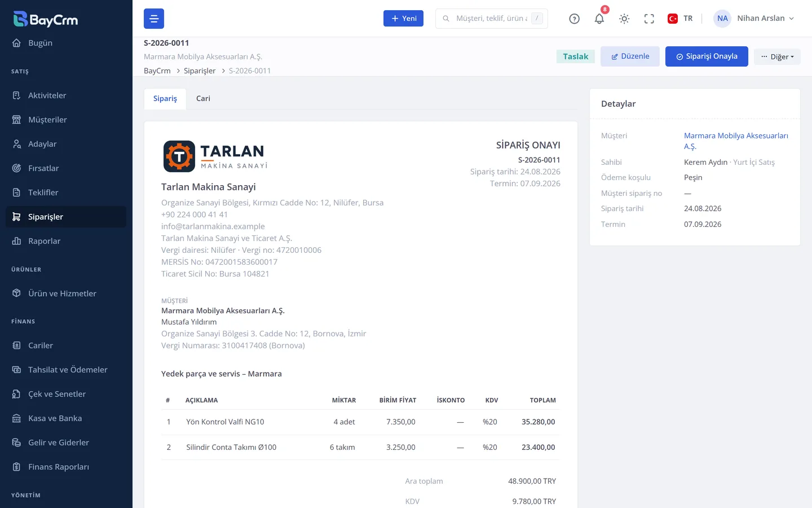This screenshot has height=508, width=812.
Task: Open notifications bell with 8 badge
Action: click(599, 19)
